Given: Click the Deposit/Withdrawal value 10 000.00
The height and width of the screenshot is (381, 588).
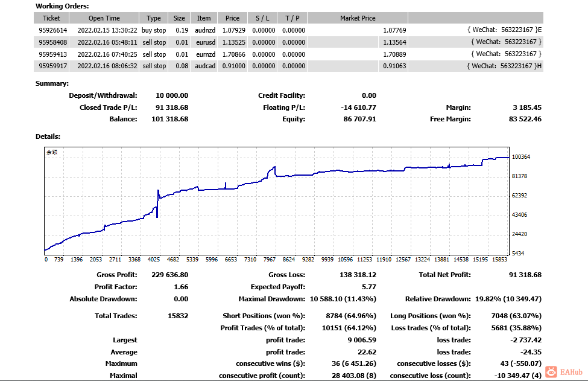Looking at the screenshot, I should (x=172, y=95).
